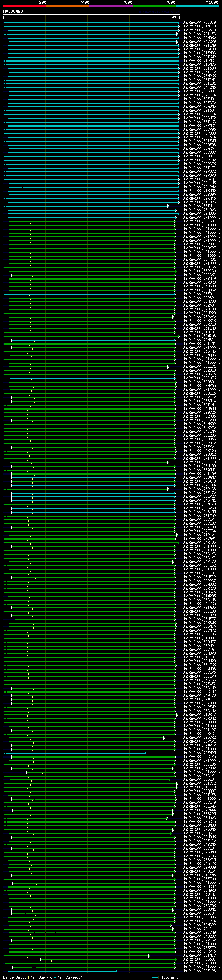Select label UniRef100_B9HBT7
The image size is (222, 980).
(199, 156)
